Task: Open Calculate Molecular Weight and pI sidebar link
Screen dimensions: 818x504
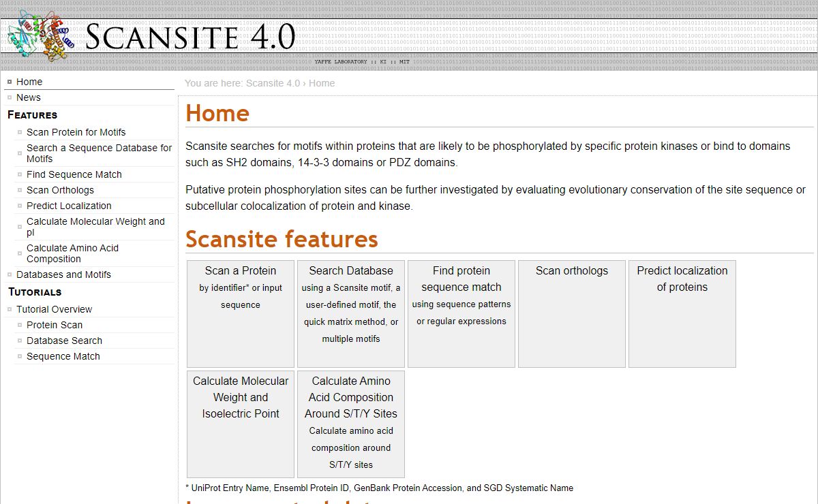Action: click(x=95, y=227)
